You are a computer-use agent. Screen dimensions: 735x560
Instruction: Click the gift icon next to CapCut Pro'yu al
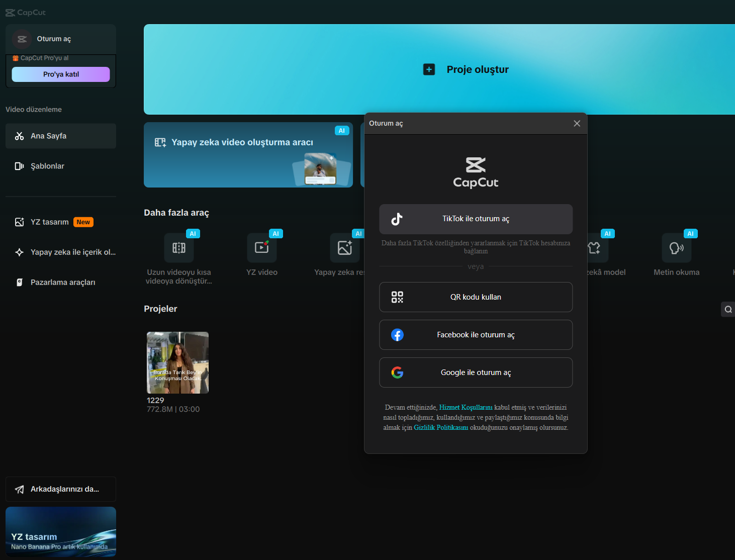(16, 58)
